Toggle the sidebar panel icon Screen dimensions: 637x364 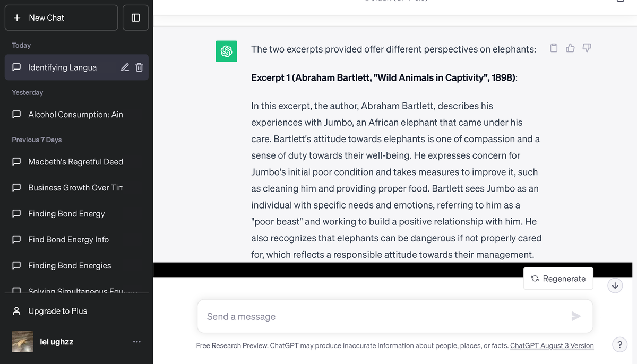point(135,18)
